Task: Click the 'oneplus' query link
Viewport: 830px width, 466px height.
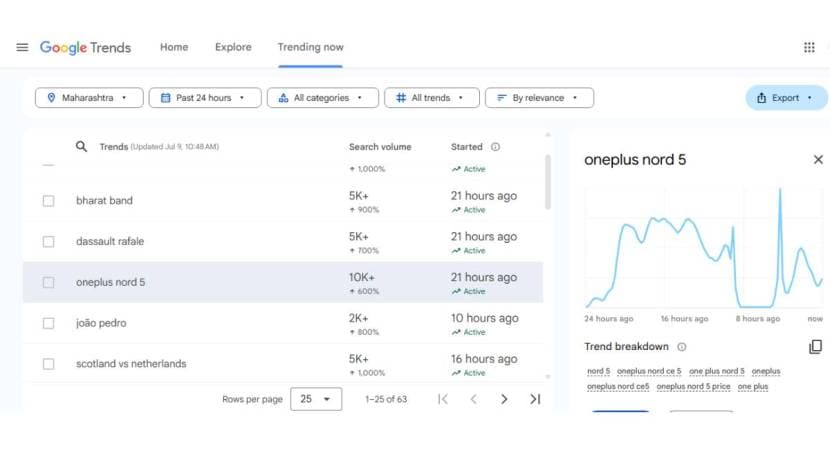Action: [x=766, y=371]
